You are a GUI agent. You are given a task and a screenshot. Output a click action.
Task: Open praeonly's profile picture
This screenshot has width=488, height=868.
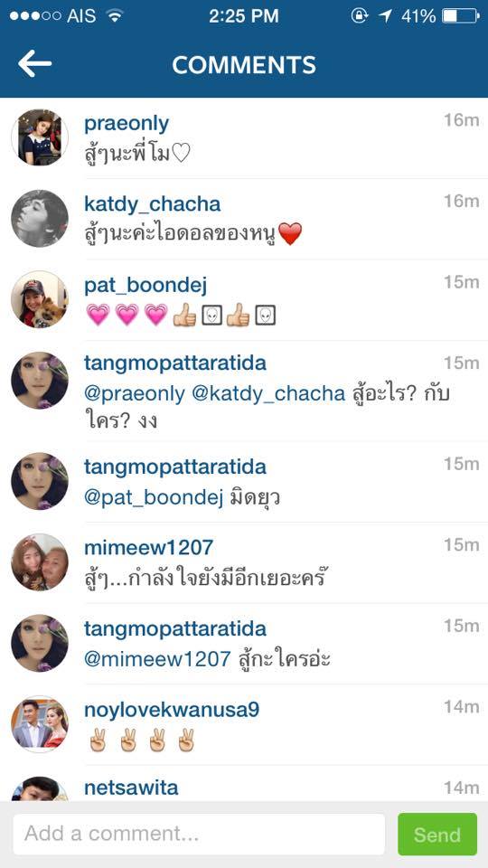coord(40,137)
